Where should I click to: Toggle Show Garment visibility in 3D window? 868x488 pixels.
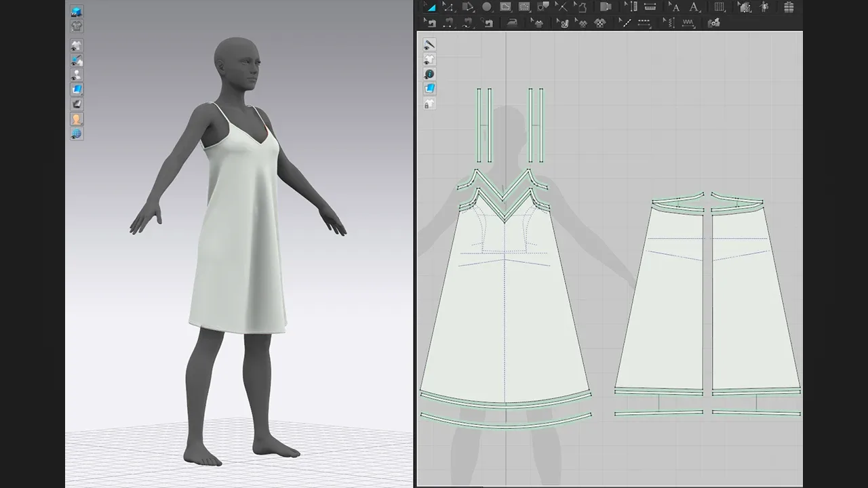[x=77, y=45]
